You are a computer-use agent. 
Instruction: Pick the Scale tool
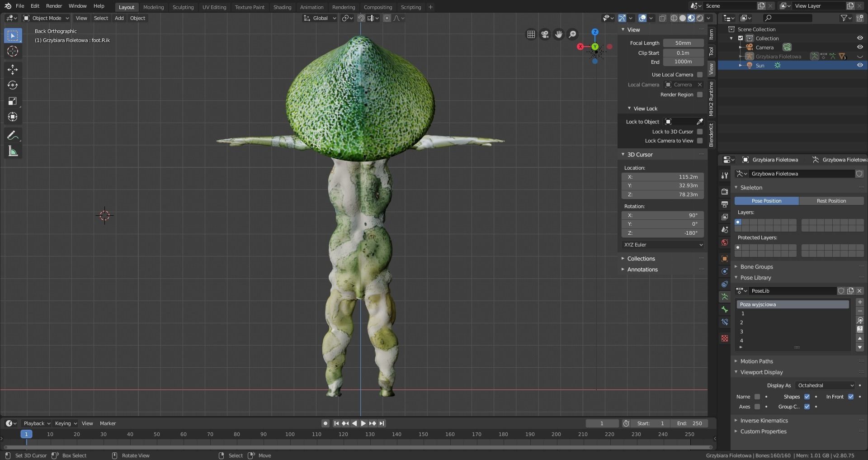point(13,101)
